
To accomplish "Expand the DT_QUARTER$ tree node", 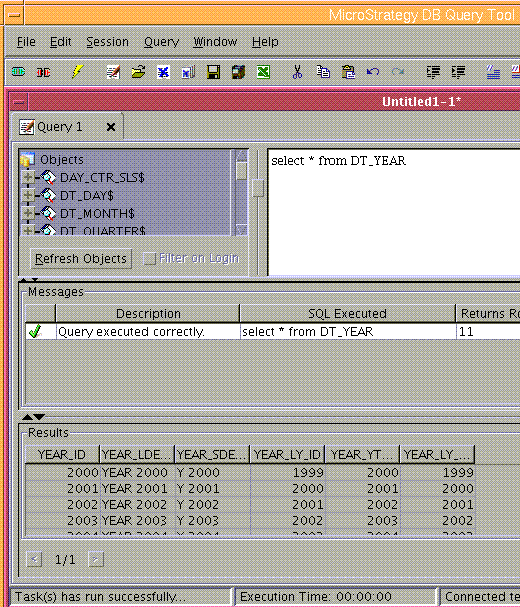I will (28, 231).
